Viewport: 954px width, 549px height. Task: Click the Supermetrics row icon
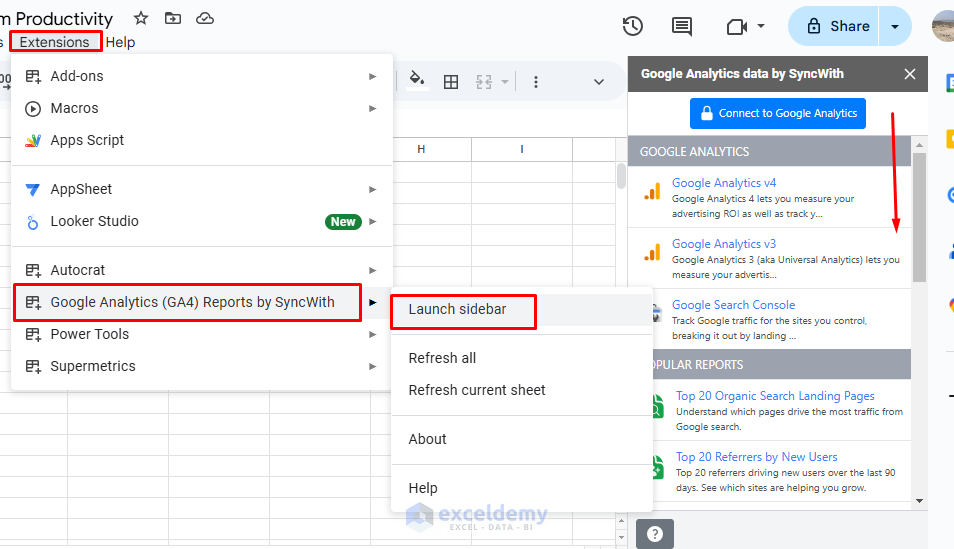[x=33, y=367]
